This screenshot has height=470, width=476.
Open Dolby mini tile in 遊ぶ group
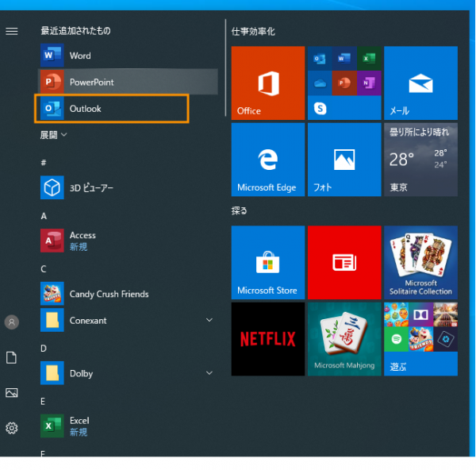(420, 314)
